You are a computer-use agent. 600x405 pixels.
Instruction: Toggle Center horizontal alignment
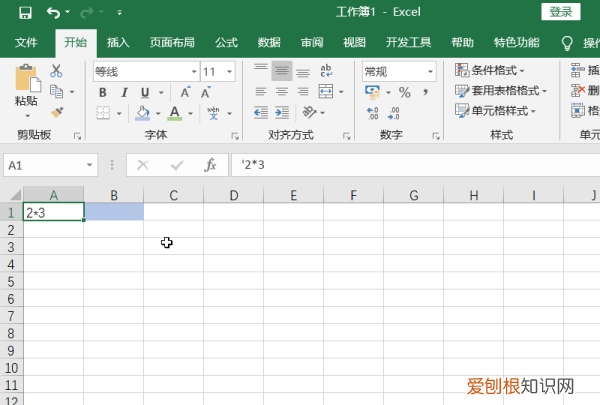coord(282,92)
